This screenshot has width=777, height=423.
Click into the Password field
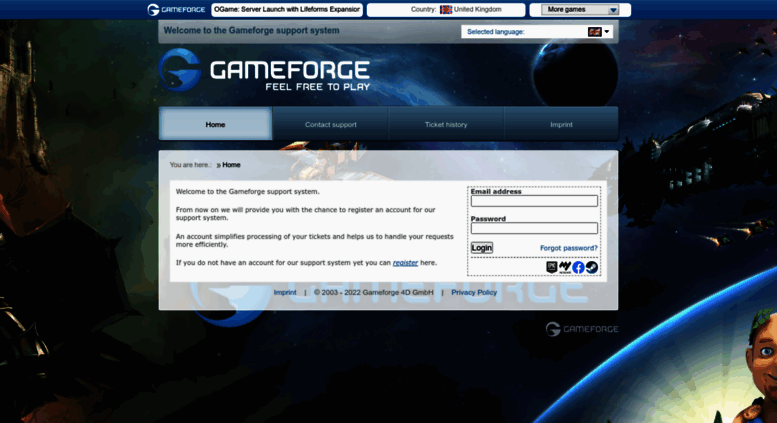pyautogui.click(x=534, y=228)
